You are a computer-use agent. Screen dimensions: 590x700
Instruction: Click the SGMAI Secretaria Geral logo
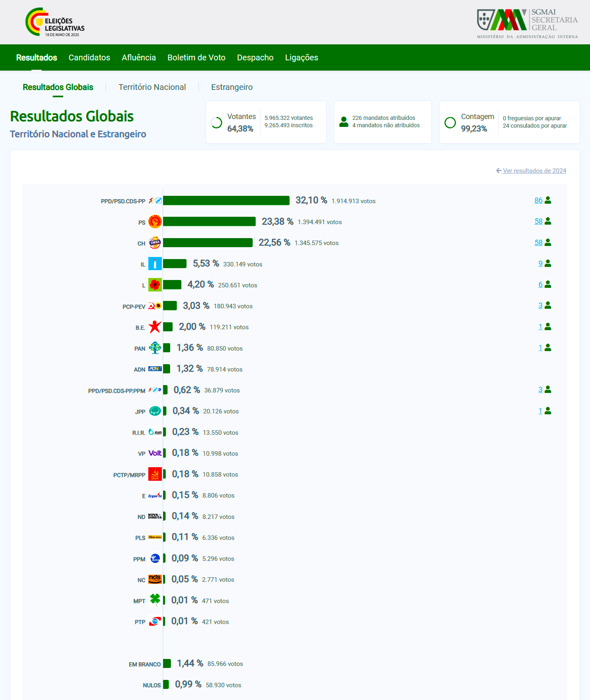(x=528, y=23)
